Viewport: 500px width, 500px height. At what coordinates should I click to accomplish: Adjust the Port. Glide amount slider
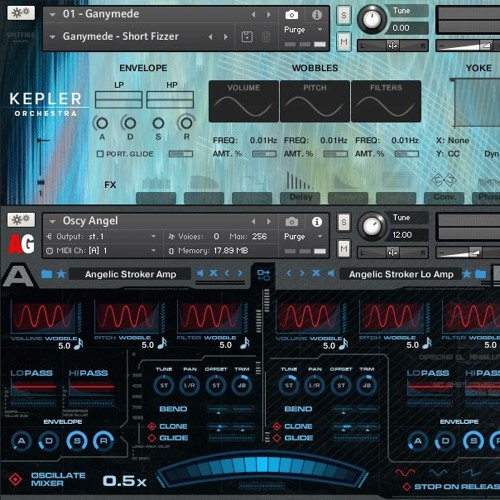pos(181,154)
